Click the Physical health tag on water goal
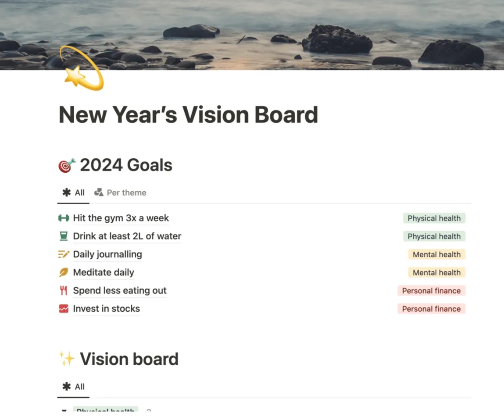This screenshot has width=504, height=420. (434, 236)
